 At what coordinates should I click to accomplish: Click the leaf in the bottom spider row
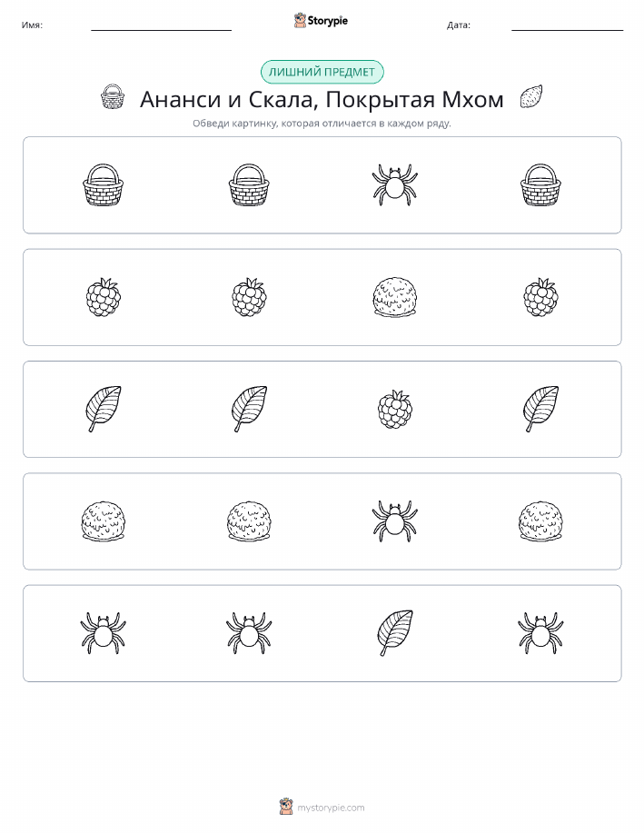tap(395, 633)
